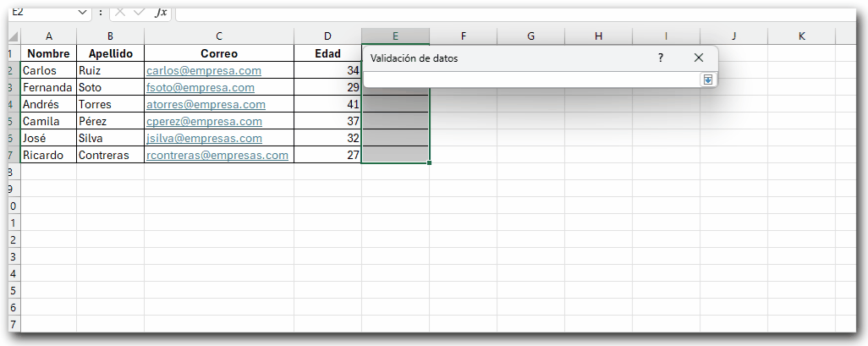Select the age cell with 27

[x=327, y=155]
